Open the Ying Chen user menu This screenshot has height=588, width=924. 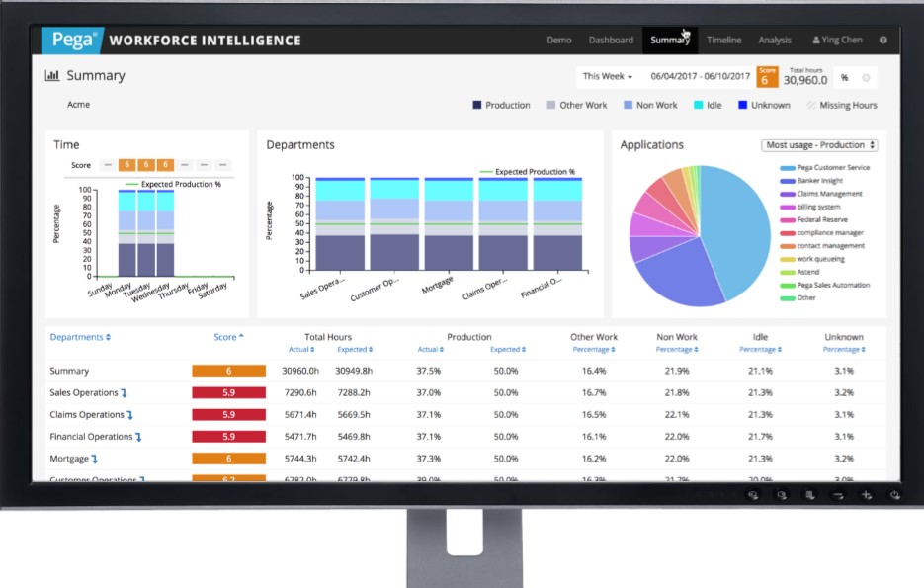pyautogui.click(x=837, y=41)
